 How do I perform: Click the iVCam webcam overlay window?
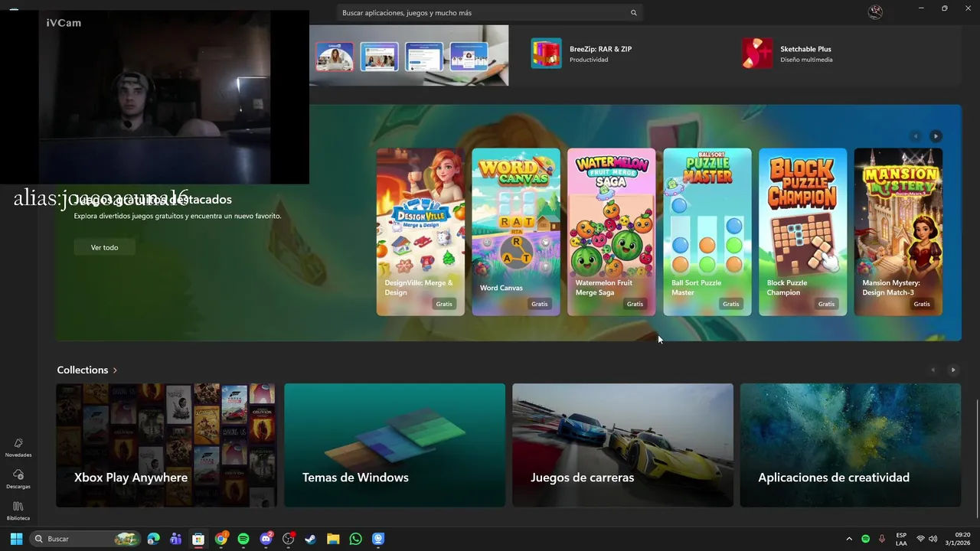(x=155, y=96)
